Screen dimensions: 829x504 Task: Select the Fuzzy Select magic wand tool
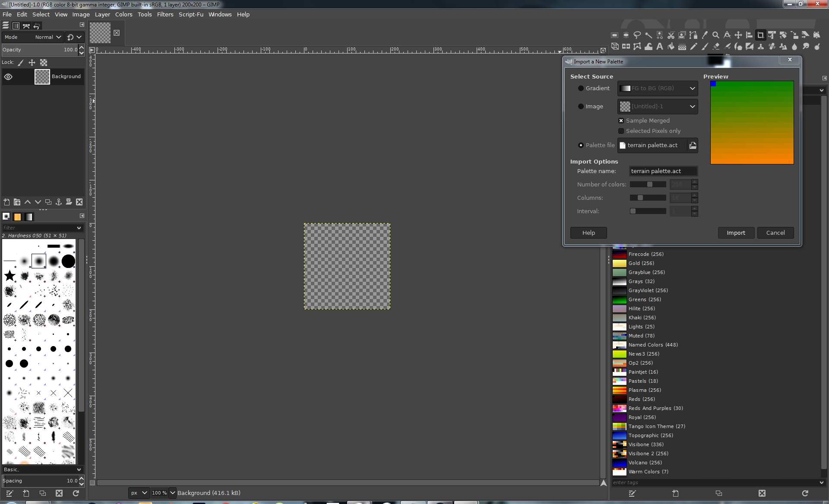coord(649,35)
